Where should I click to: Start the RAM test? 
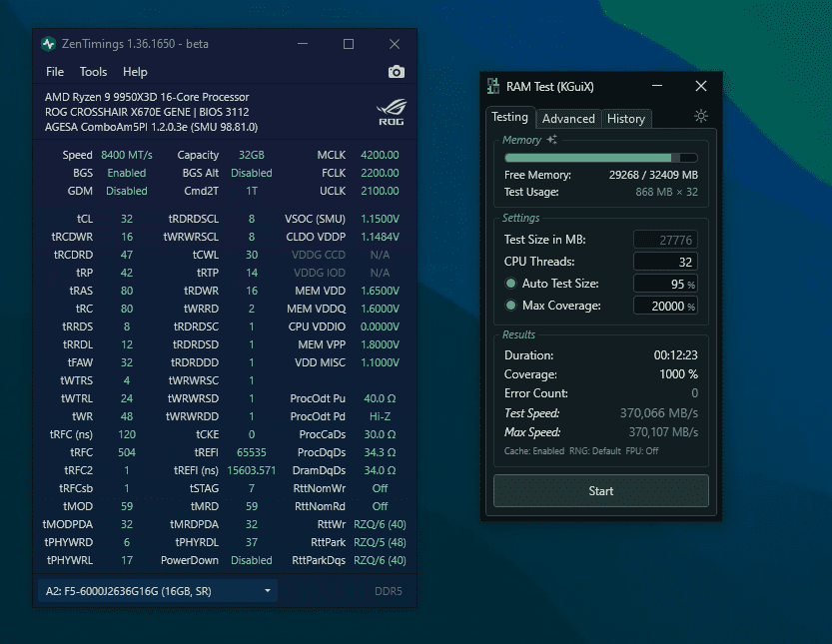[x=600, y=491]
